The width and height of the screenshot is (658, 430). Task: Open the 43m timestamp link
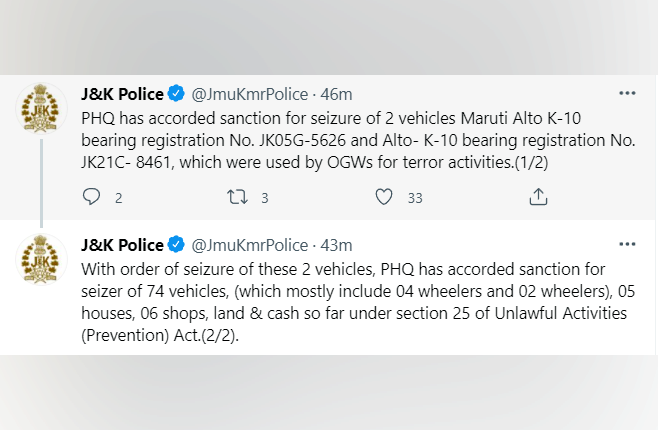click(x=336, y=245)
